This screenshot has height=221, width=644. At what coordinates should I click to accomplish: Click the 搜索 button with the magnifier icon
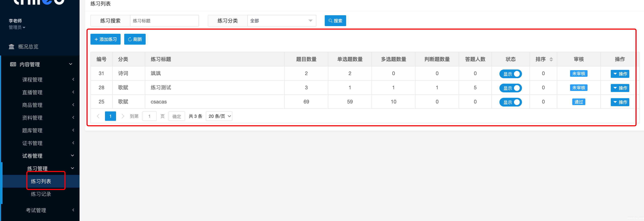tap(335, 21)
